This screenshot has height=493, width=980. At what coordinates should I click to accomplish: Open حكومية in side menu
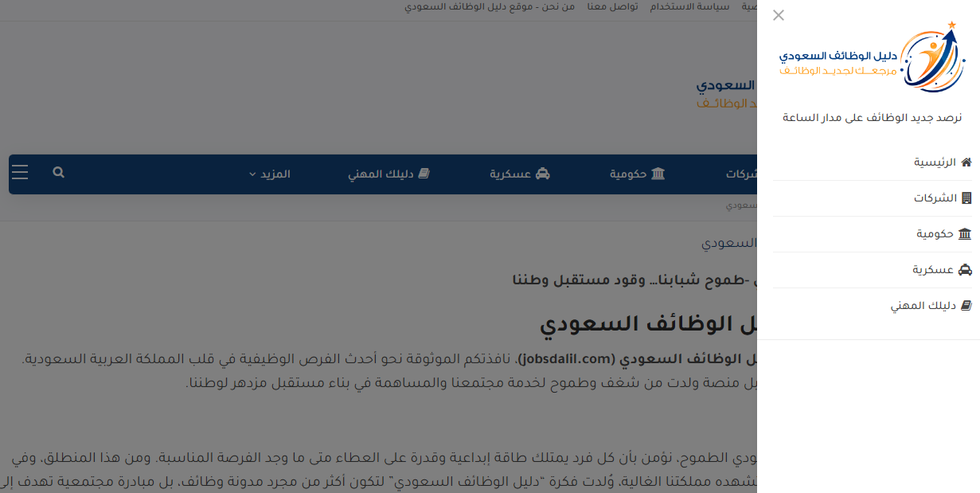(x=873, y=234)
